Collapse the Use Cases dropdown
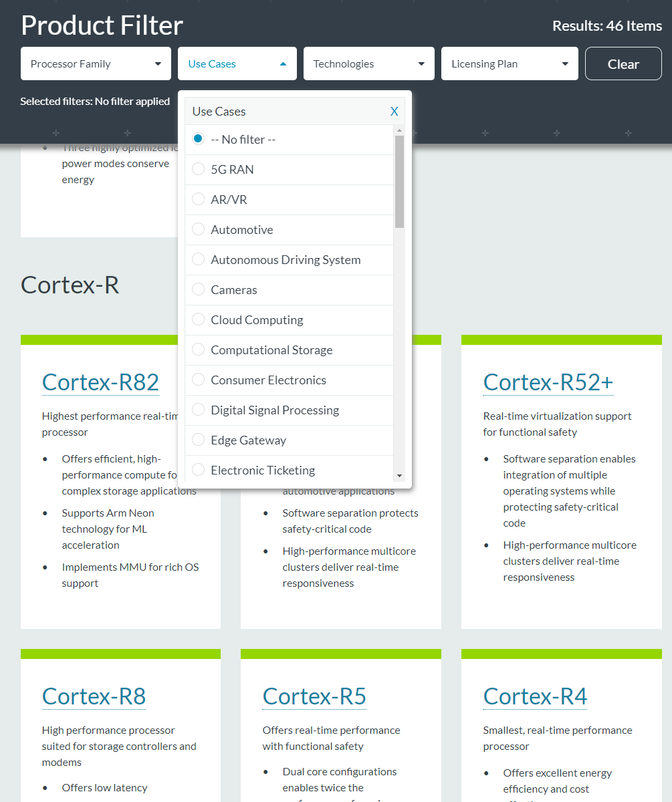672x802 pixels. (237, 63)
